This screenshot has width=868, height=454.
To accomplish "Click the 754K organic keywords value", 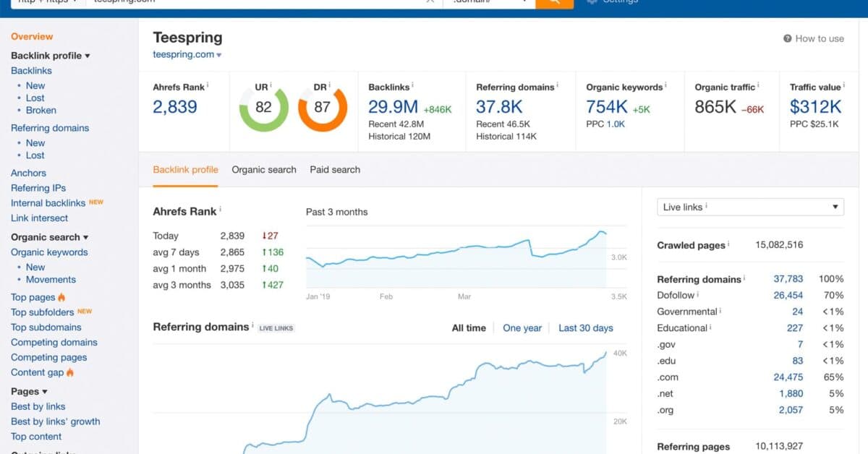I will 607,107.
